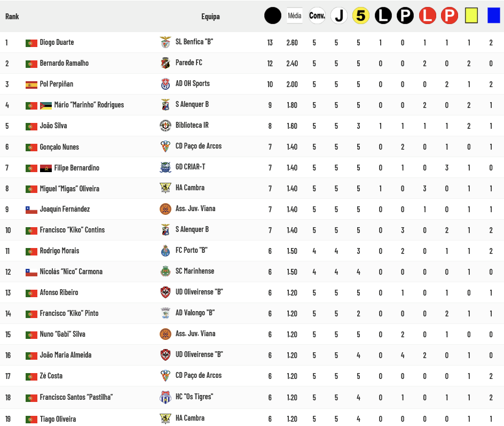Screen dimensions: 504x426
Task: Sort the table by Equipa header
Action: 210,17
